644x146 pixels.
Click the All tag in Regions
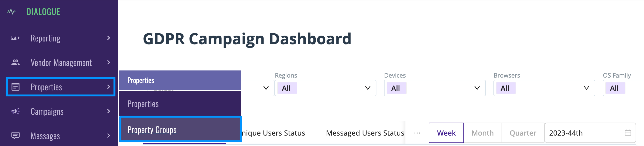tap(287, 88)
